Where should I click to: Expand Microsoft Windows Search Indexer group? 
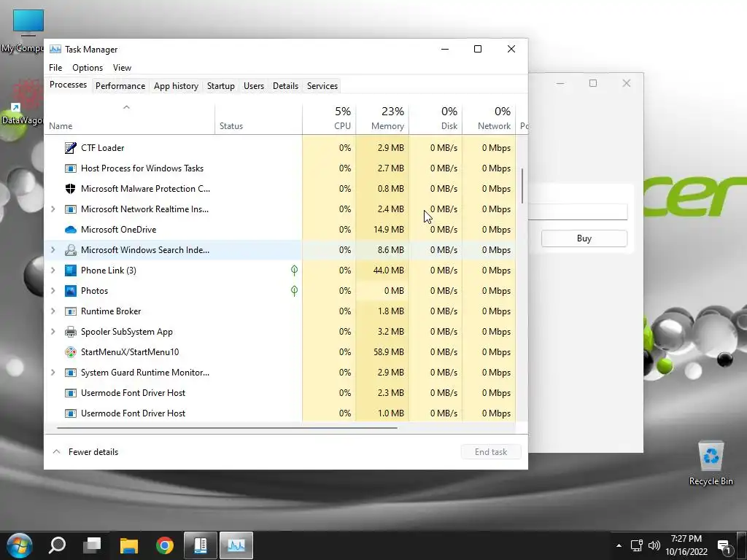(53, 250)
